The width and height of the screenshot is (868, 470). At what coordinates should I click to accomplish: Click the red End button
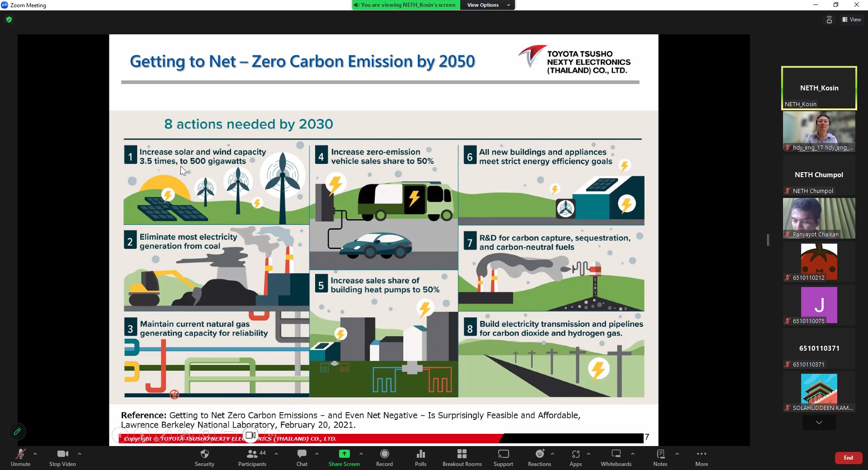tap(848, 458)
